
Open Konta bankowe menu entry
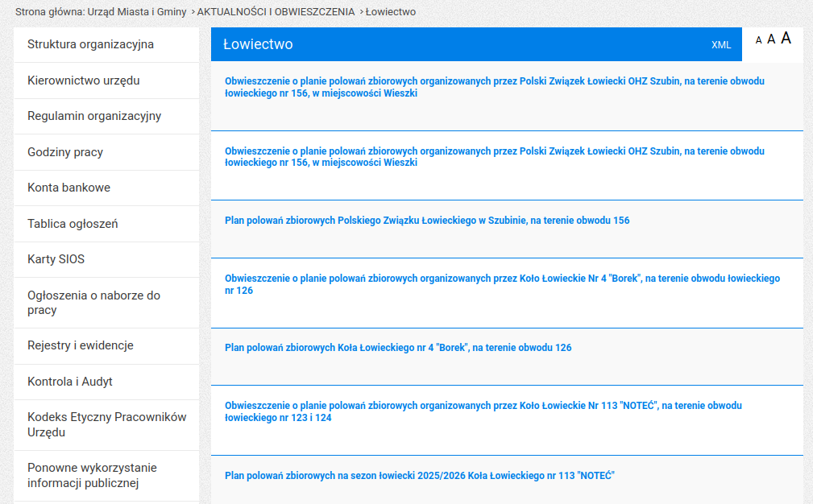click(x=68, y=188)
